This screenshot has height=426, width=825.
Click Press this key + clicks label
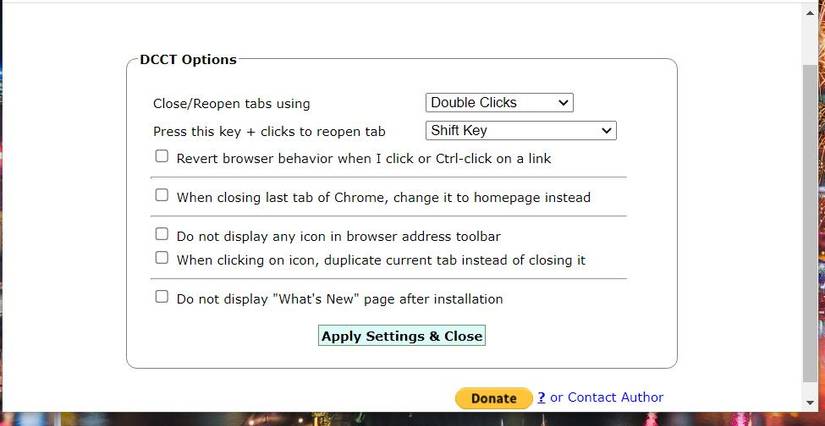[x=269, y=132]
